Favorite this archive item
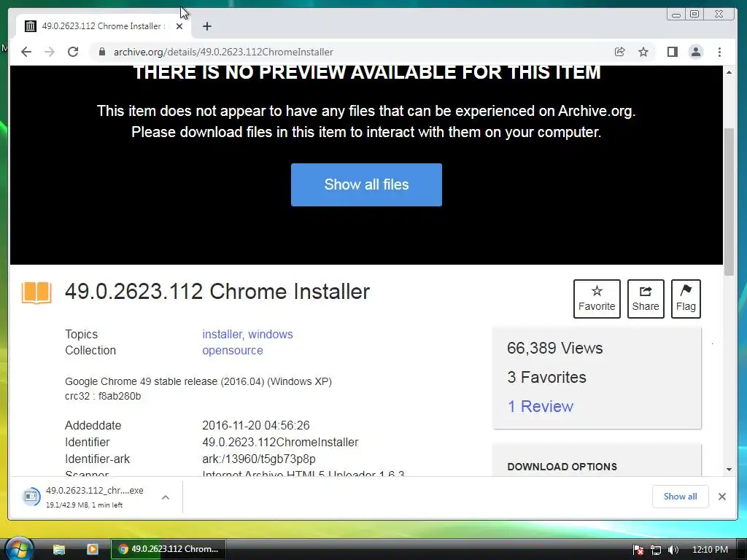747x560 pixels. point(597,298)
